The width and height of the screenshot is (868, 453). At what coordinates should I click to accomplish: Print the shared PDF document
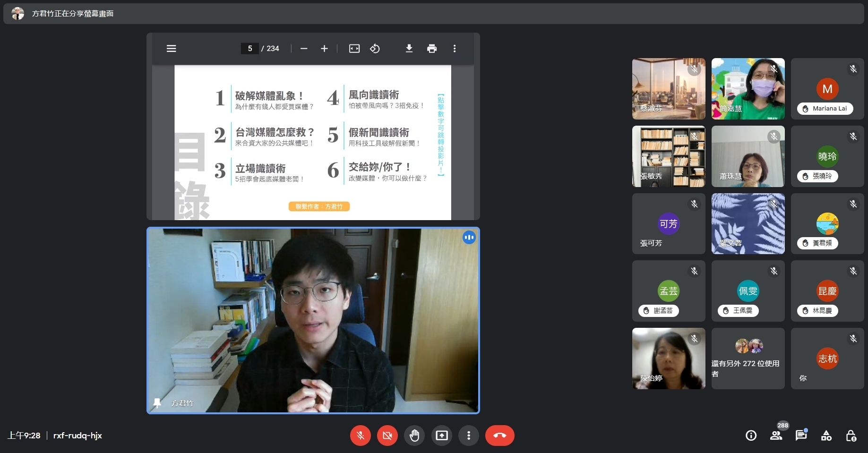point(431,49)
